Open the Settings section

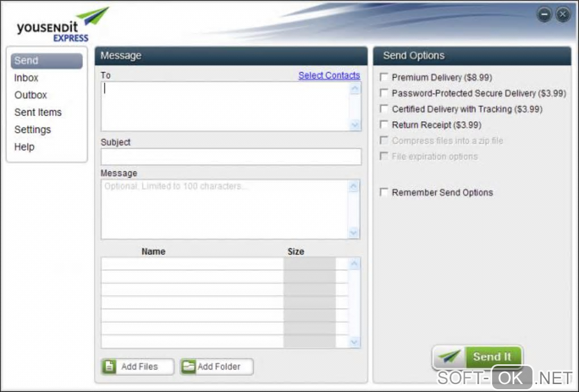(32, 129)
